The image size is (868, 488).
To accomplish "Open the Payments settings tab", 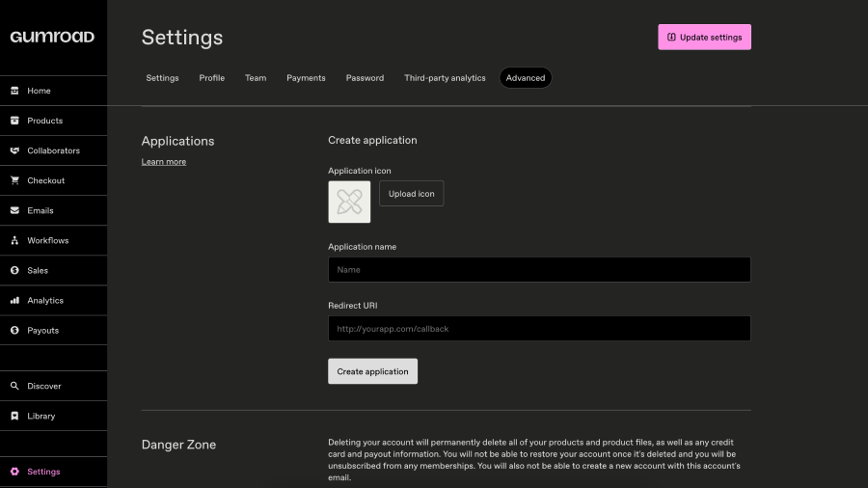I will click(x=306, y=78).
